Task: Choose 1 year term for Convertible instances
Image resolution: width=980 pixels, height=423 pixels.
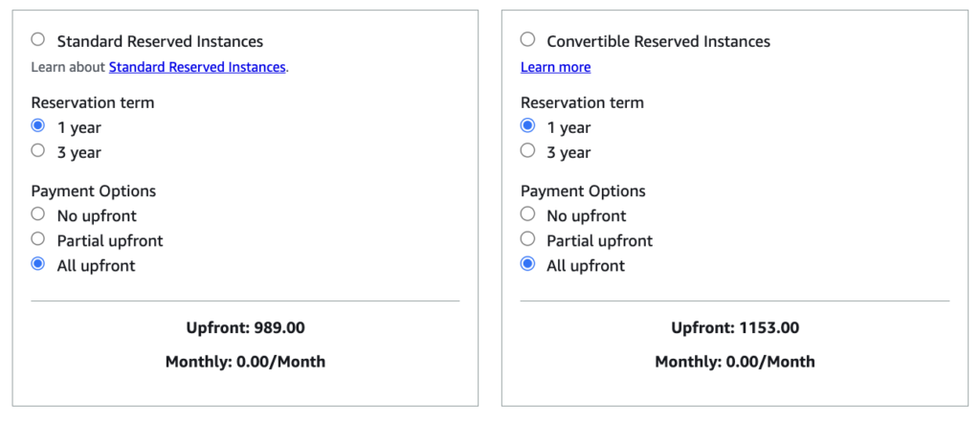Action: (527, 126)
